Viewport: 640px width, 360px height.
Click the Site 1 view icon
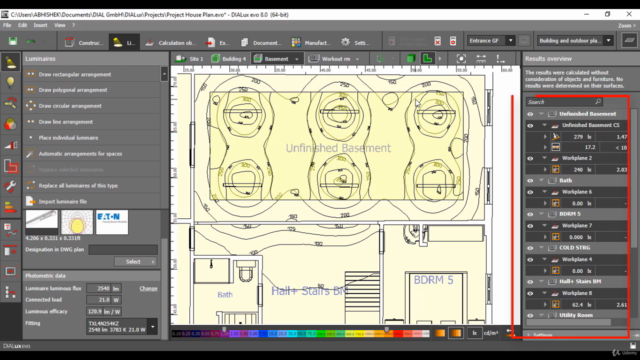coord(180,59)
